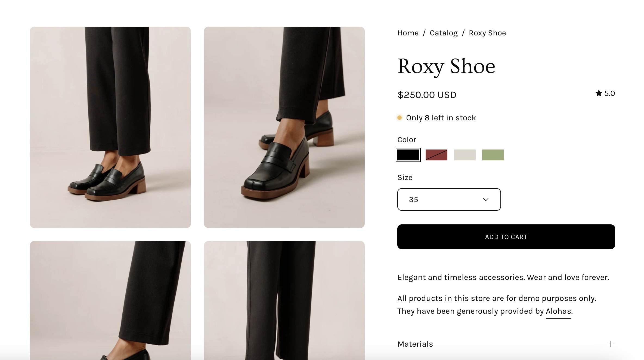Click the plus icon beside Materials
Image resolution: width=644 pixels, height=360 pixels.
(x=611, y=344)
